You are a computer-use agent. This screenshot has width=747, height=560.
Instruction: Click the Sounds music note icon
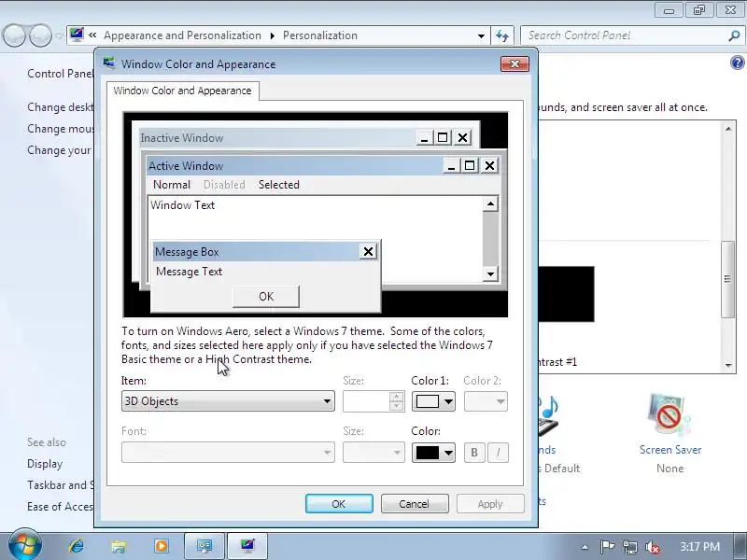point(548,414)
